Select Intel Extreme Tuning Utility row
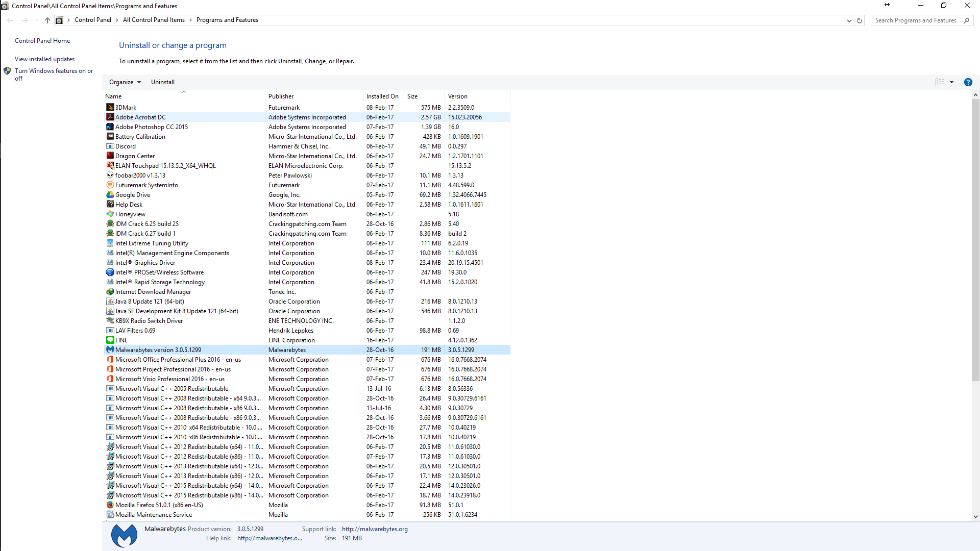The image size is (980, 551). coord(306,243)
